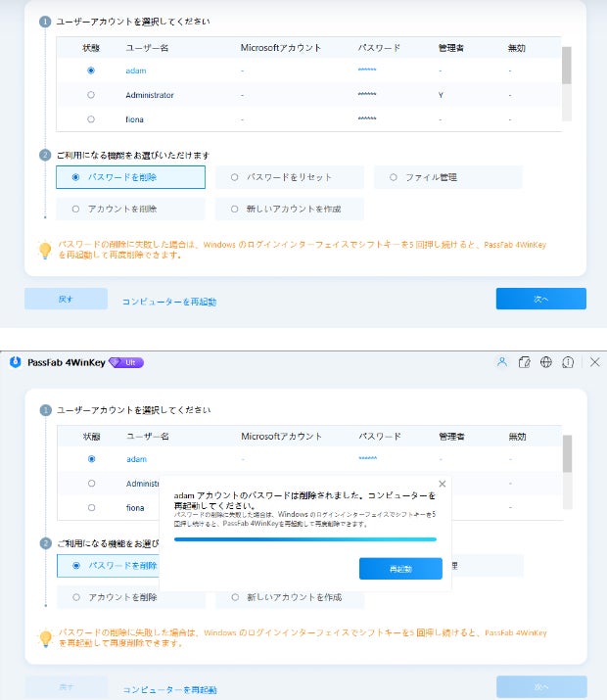Click user name adam in lower screenshot
Viewport: 607px width, 700px height.
[136, 459]
